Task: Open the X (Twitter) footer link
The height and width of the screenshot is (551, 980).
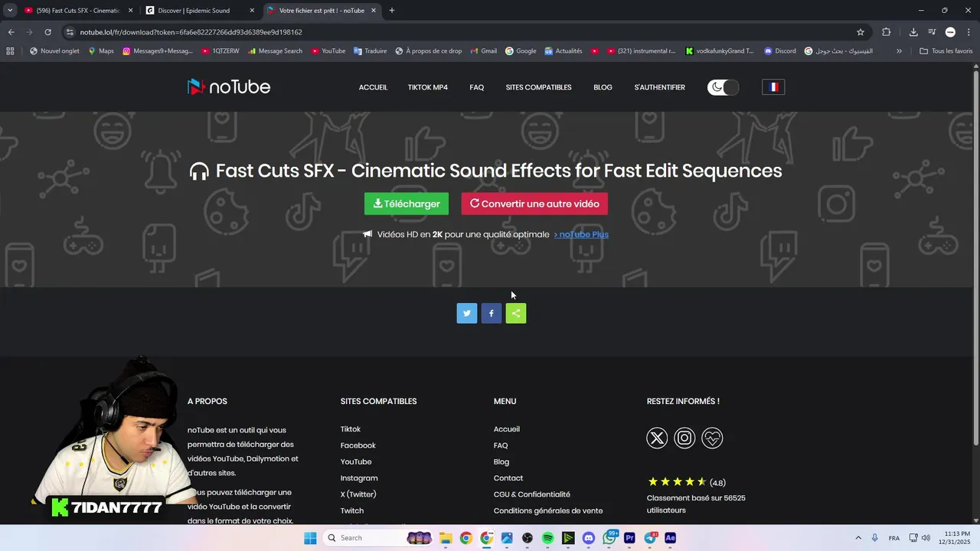Action: pos(358,494)
